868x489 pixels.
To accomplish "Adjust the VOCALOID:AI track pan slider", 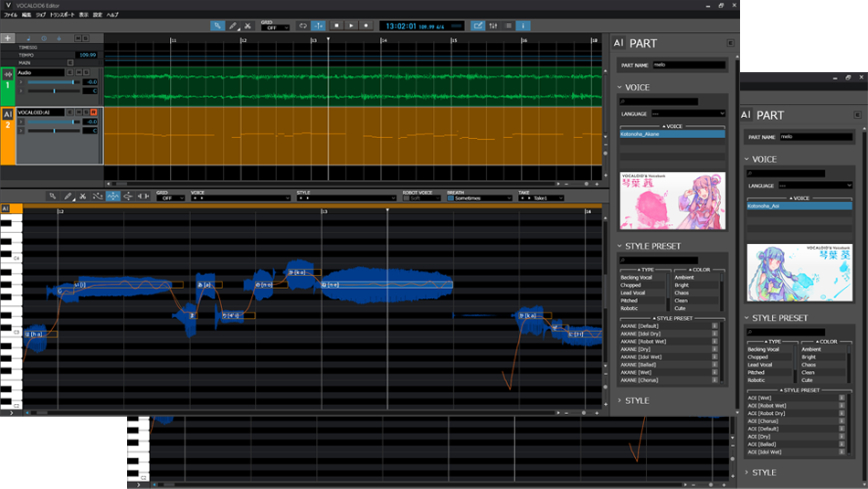I will pos(54,131).
